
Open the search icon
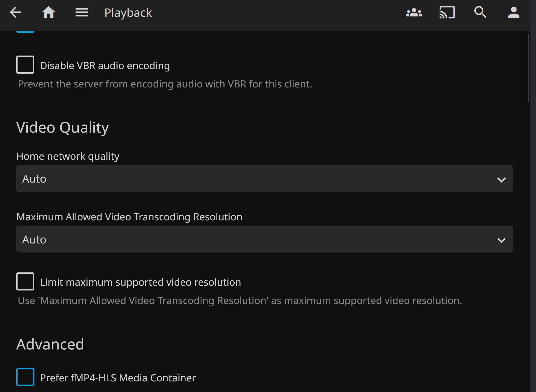[480, 12]
